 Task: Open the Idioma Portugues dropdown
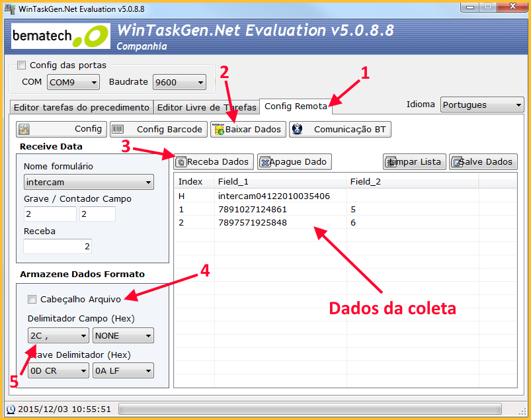coord(482,105)
